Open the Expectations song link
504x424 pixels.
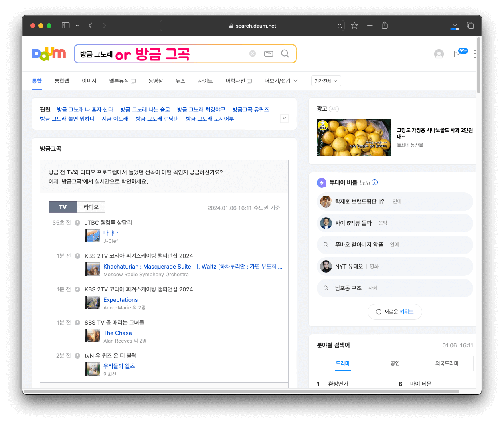[120, 300]
